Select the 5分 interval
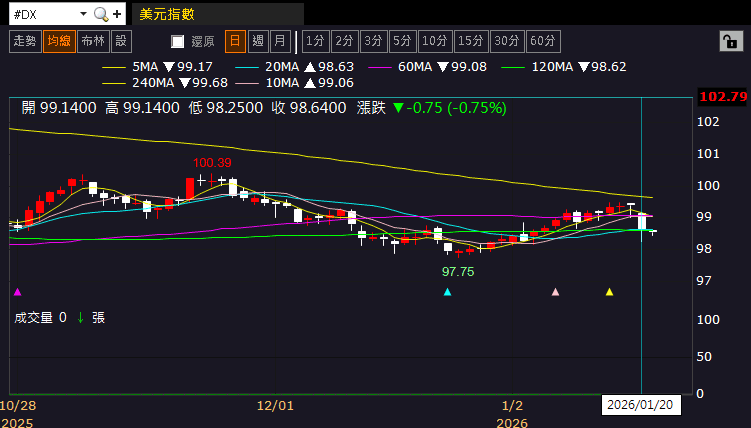The height and width of the screenshot is (428, 751). tap(402, 41)
